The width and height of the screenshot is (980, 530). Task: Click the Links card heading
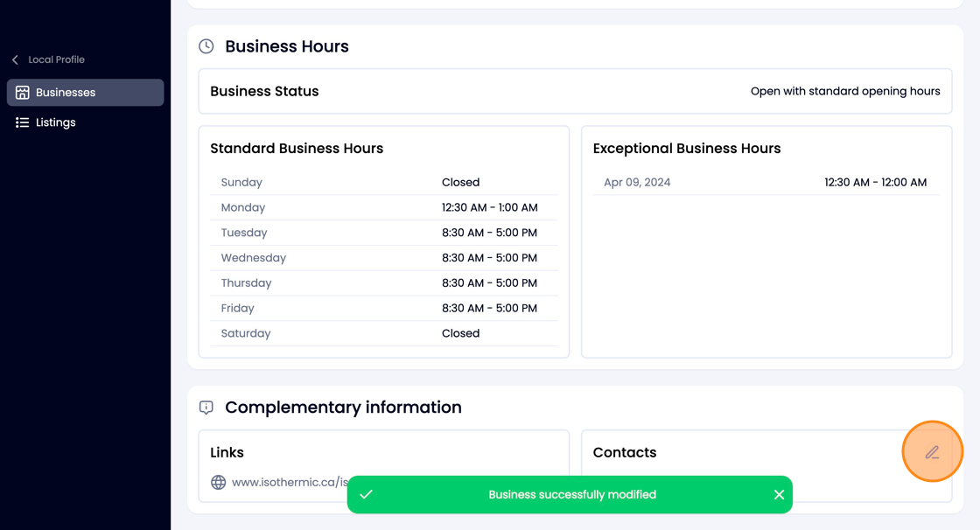click(227, 452)
